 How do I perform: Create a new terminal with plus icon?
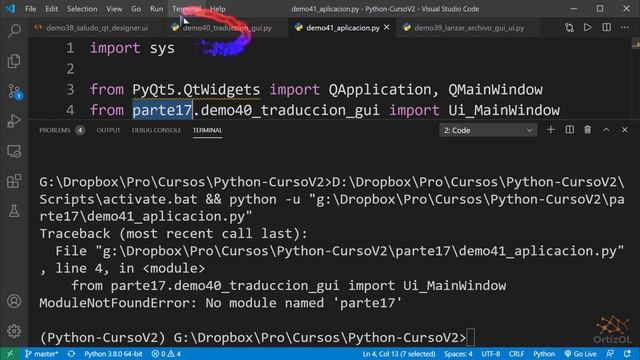point(551,130)
